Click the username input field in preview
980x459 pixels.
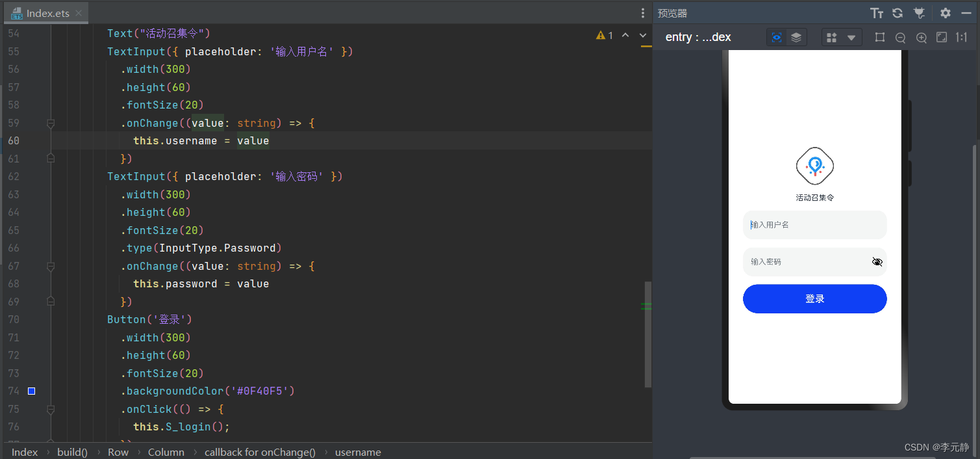coord(814,225)
